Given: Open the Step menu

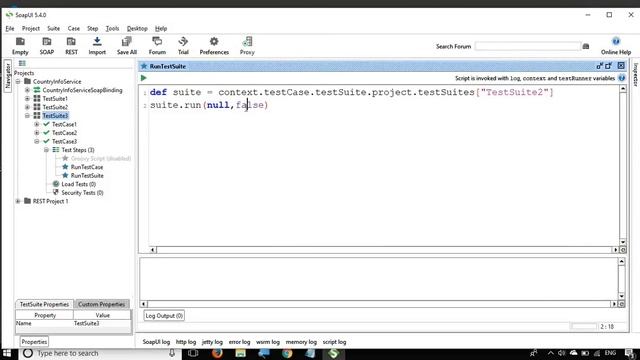Looking at the screenshot, I should (x=92, y=29).
